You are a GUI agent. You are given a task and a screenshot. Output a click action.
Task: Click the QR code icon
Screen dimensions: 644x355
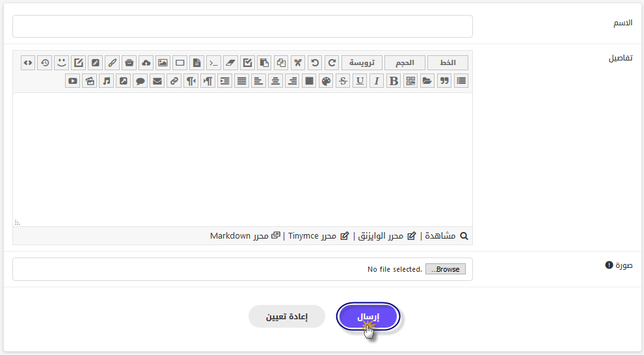pyautogui.click(x=410, y=81)
